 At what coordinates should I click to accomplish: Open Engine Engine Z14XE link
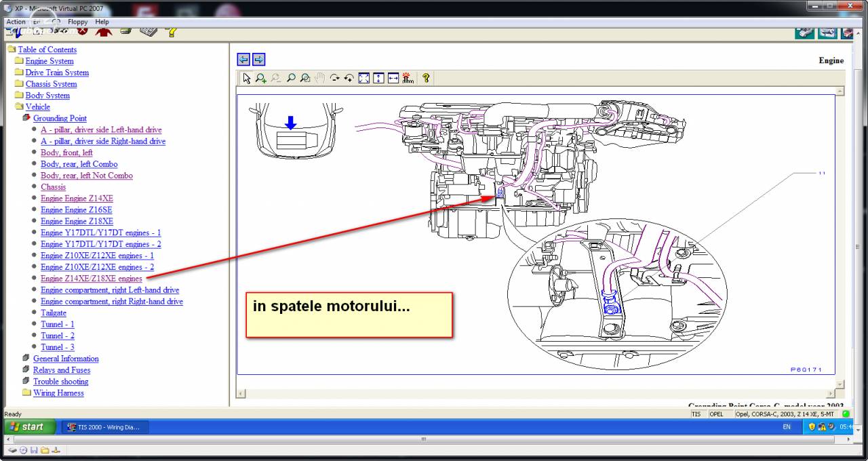77,199
